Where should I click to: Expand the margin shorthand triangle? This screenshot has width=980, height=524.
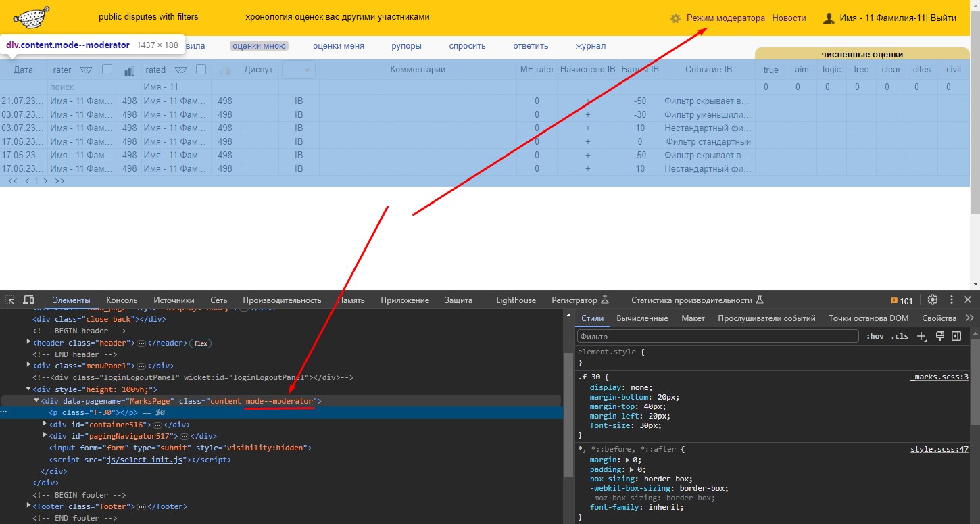point(629,460)
